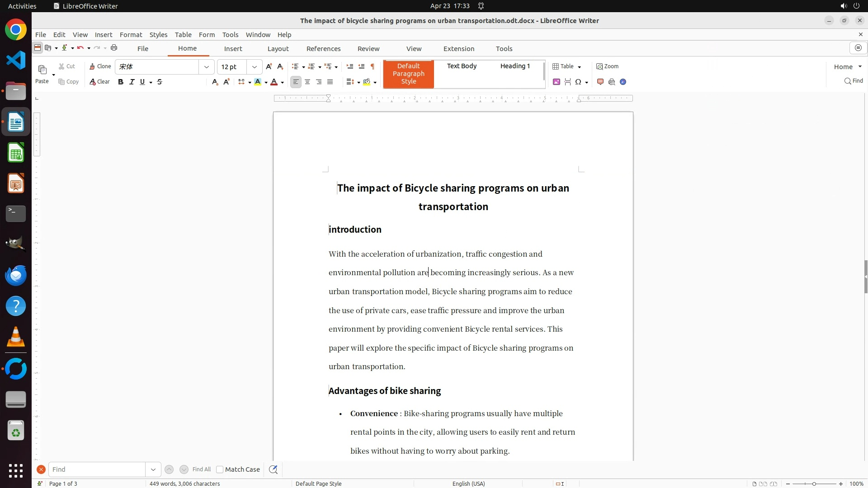Toggle the unordered bullet list
Image resolution: width=868 pixels, height=488 pixels.
pos(295,66)
